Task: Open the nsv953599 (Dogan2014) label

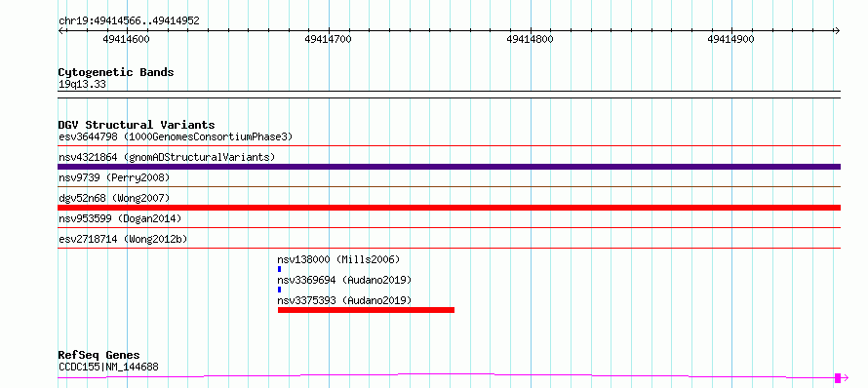Action: point(120,218)
